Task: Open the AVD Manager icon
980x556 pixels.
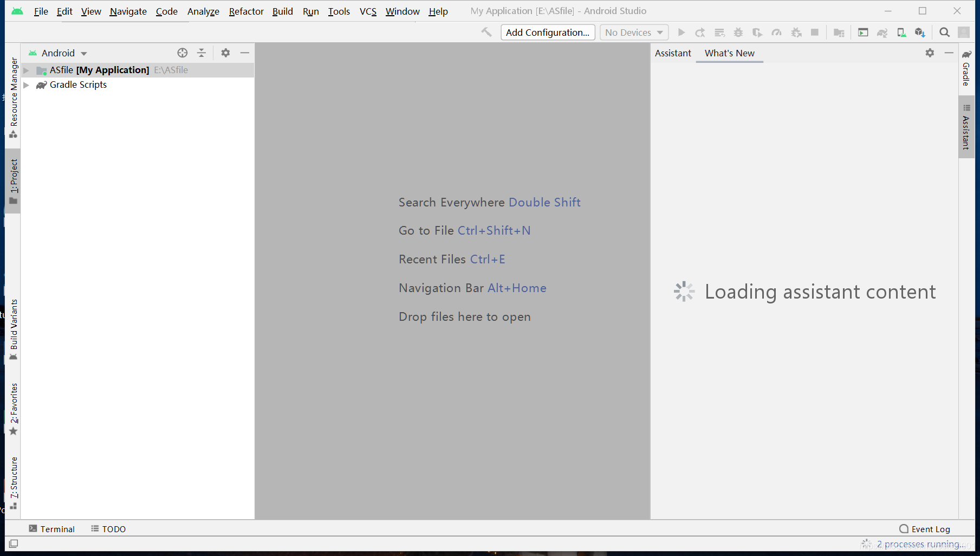Action: click(x=901, y=33)
